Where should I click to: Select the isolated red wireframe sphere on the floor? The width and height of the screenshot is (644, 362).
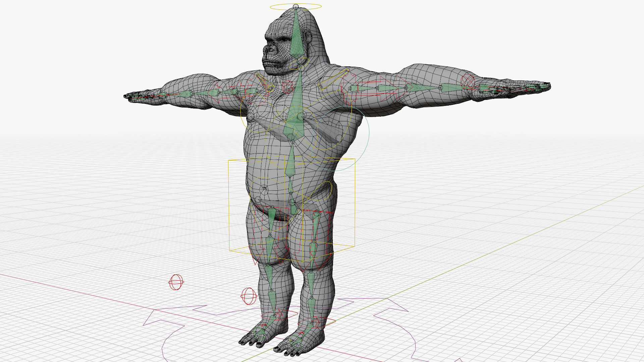click(176, 282)
